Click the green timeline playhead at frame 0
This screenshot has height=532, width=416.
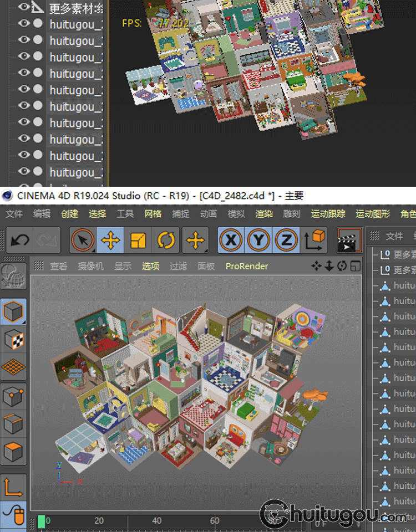42,521
